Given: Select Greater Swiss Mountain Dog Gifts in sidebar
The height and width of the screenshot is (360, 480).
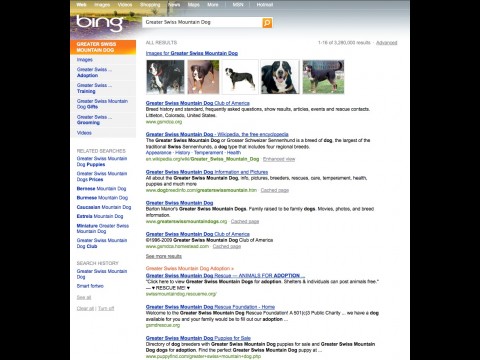Looking at the screenshot, I should tap(102, 104).
